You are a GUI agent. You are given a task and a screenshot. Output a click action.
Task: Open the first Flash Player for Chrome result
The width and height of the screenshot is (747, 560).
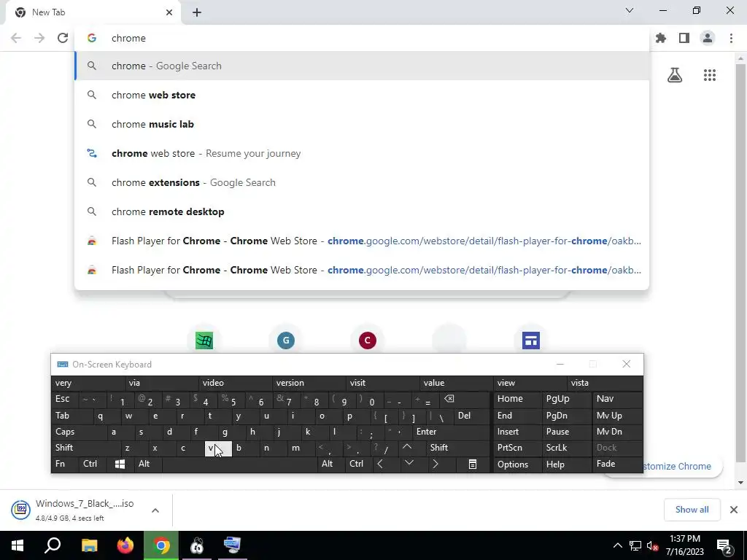[362, 241]
